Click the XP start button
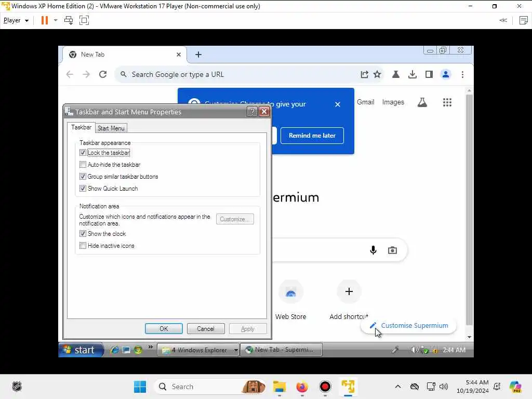 click(81, 350)
